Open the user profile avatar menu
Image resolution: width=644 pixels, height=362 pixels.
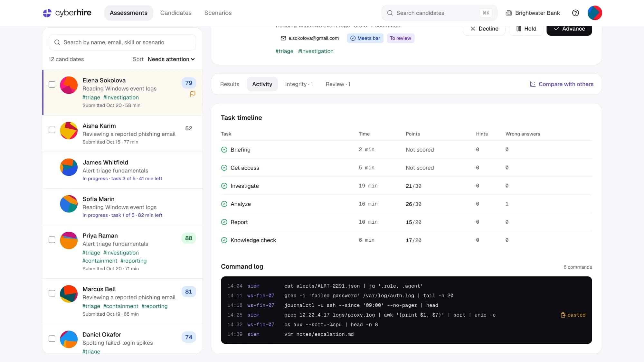click(x=595, y=13)
